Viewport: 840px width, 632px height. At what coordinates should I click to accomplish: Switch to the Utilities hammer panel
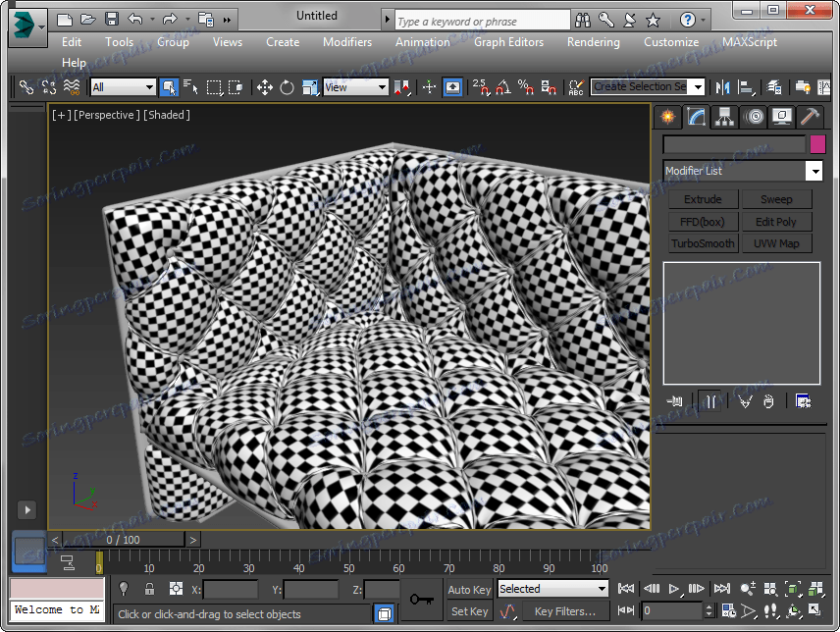click(x=810, y=117)
